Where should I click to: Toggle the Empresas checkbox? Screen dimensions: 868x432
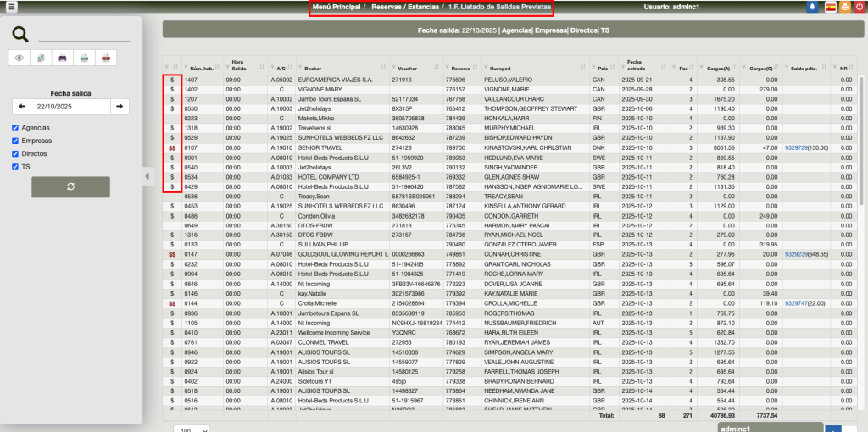click(15, 141)
